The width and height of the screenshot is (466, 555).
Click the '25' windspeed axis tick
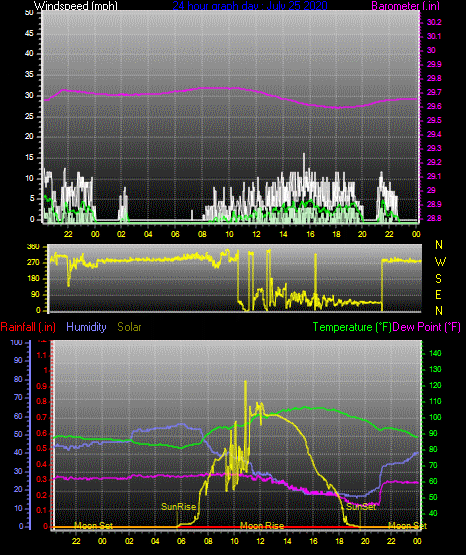[x=29, y=116]
